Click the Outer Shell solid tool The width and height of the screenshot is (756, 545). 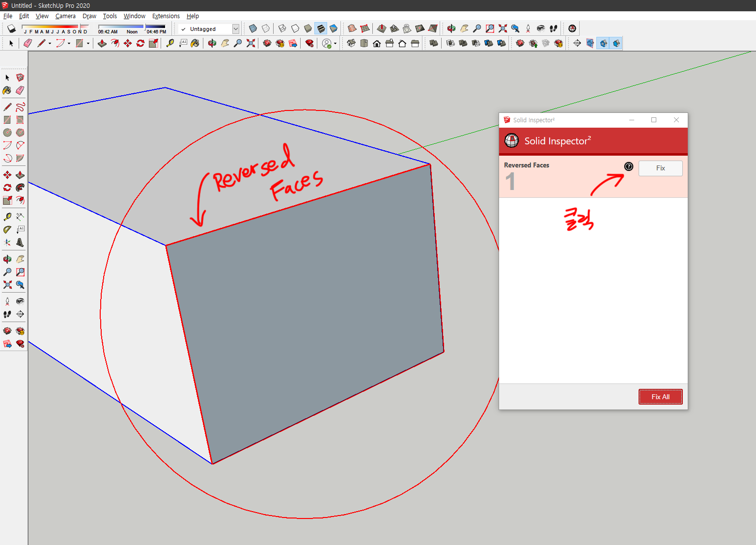pyautogui.click(x=434, y=43)
